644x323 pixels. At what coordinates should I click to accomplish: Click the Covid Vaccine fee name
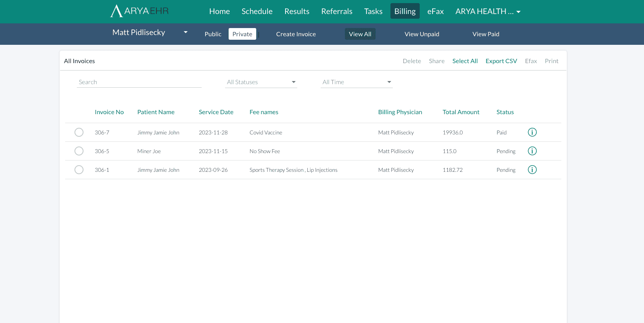click(266, 132)
